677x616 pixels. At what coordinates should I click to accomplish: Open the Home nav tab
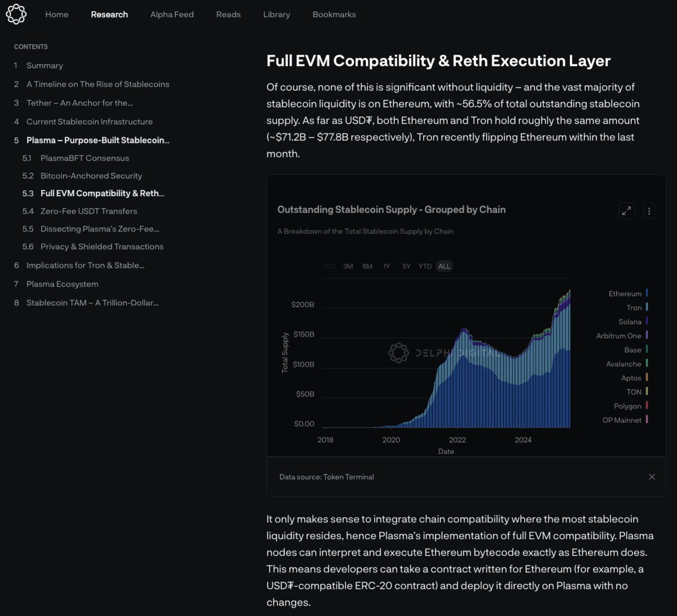click(57, 14)
